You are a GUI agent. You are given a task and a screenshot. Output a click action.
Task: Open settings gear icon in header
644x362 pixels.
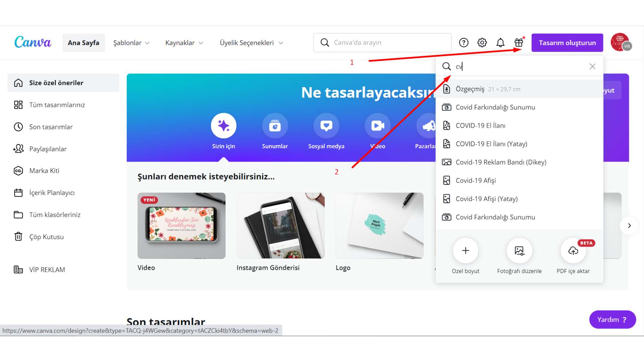coord(482,43)
